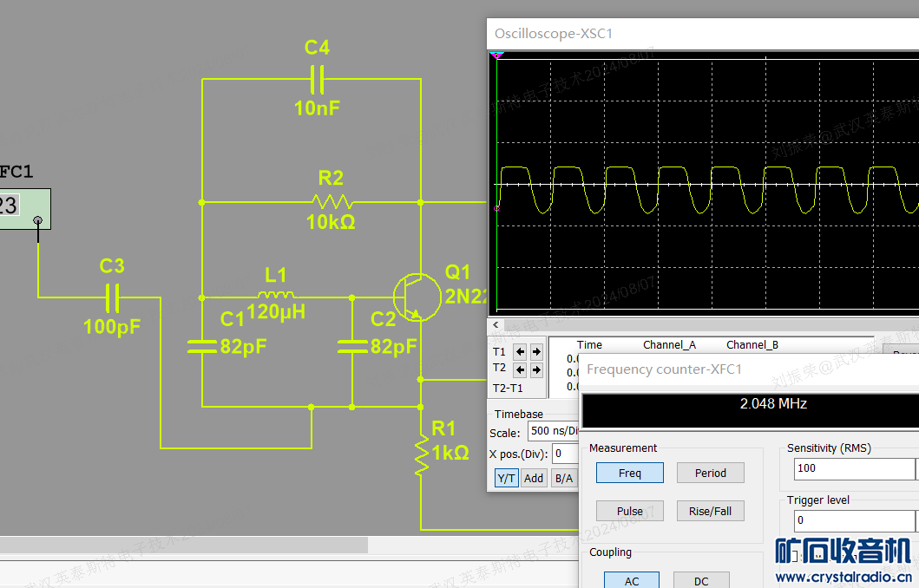Click resistor R1 symbol
Image resolution: width=919 pixels, height=588 pixels.
(422, 453)
